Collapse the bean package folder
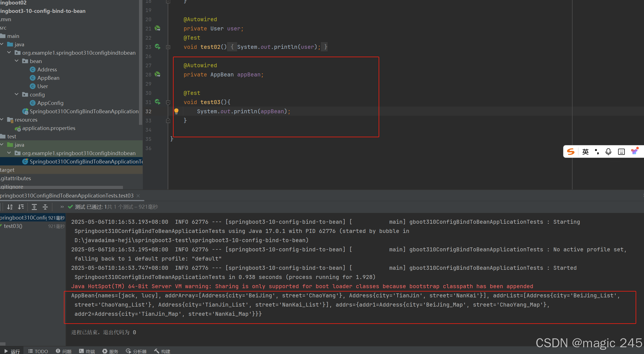644x354 pixels. pos(17,61)
